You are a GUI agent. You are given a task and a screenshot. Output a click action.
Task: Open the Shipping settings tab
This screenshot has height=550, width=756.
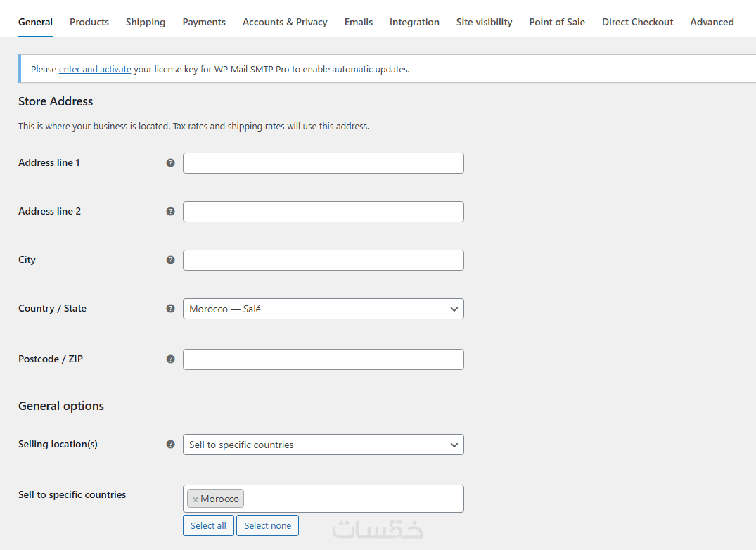click(146, 22)
